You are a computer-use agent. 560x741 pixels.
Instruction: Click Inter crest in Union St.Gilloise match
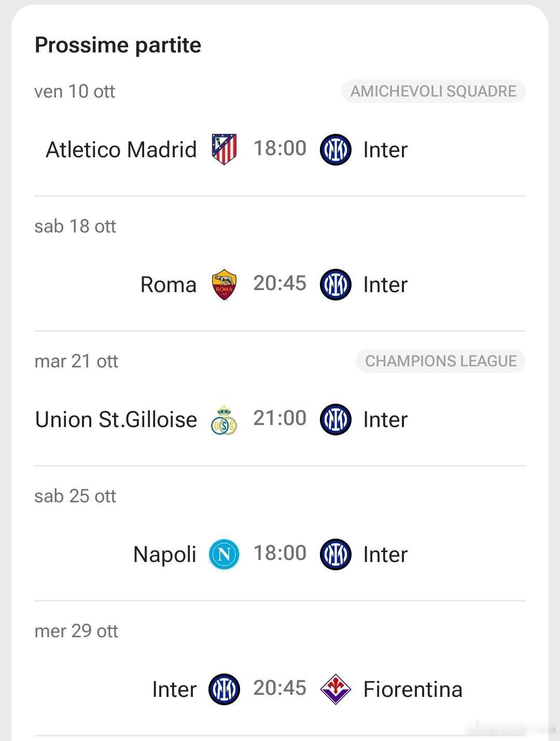[x=335, y=419]
